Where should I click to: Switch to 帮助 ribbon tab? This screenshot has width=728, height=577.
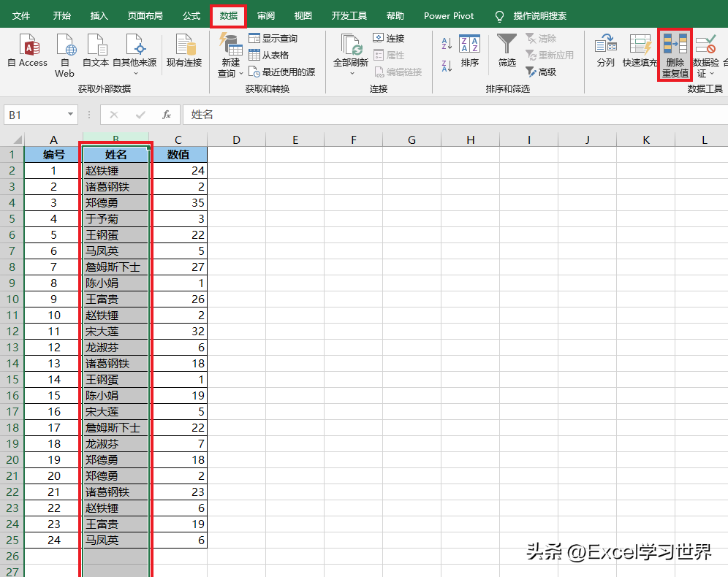coord(395,16)
